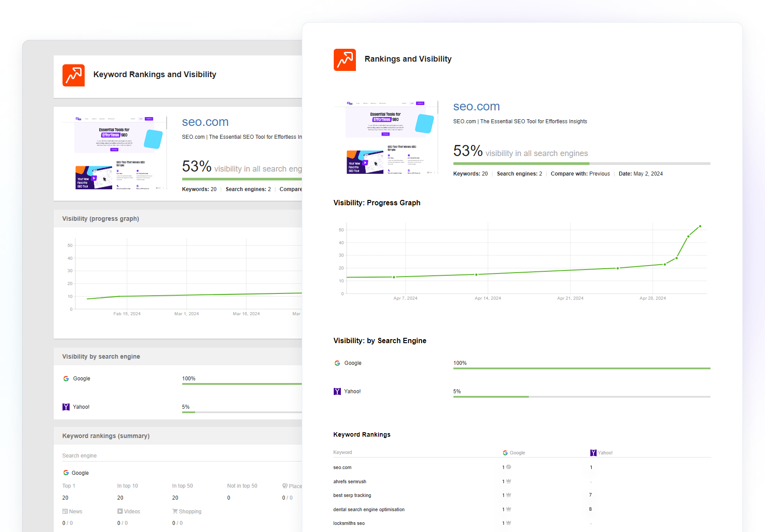Screen dimensions: 765x532
Task: Click Visibility: Progress Graph heading
Action: coord(377,203)
